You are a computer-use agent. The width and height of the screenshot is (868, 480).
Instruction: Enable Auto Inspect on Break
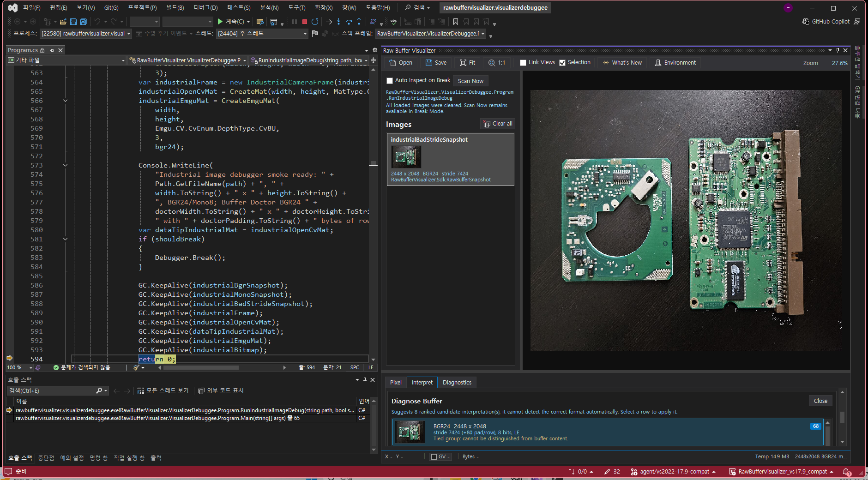pyautogui.click(x=390, y=81)
